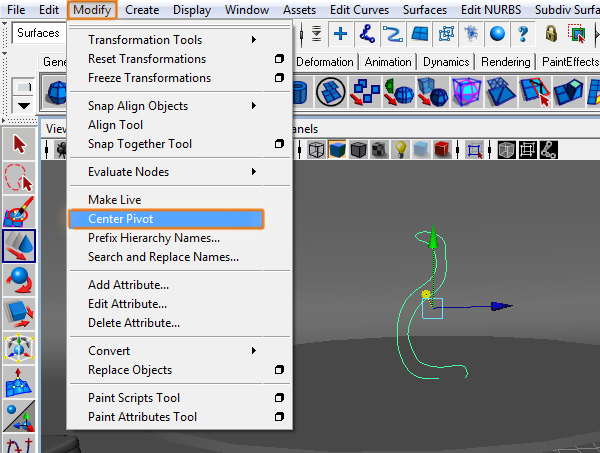Select the Move tool in toolbox
Image resolution: width=600 pixels, height=453 pixels.
point(19,246)
